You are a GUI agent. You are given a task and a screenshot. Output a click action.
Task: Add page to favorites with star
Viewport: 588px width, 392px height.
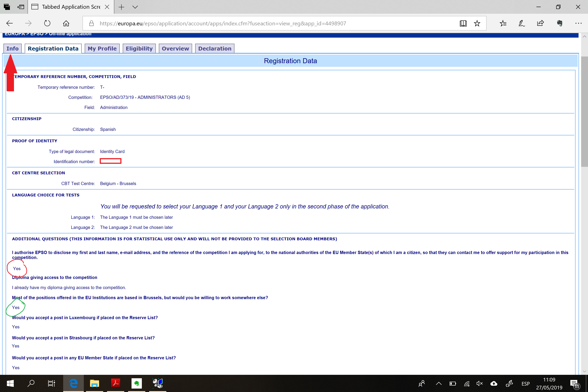tap(477, 23)
